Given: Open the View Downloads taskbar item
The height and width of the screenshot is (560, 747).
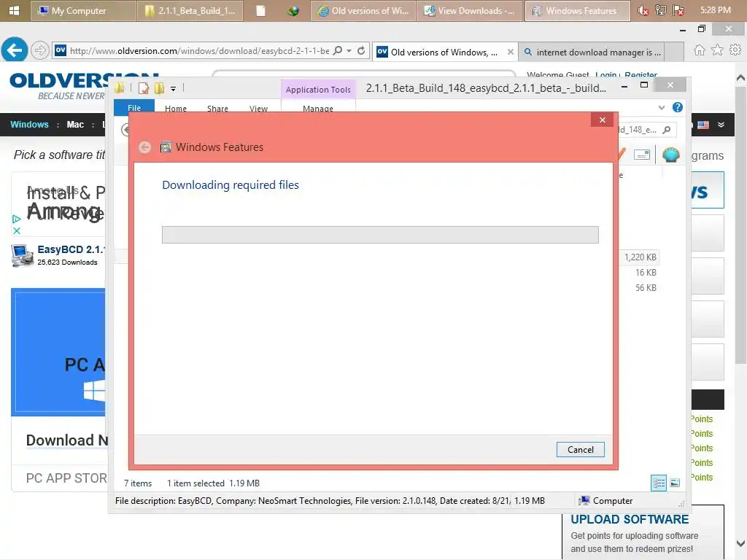Looking at the screenshot, I should [x=469, y=10].
